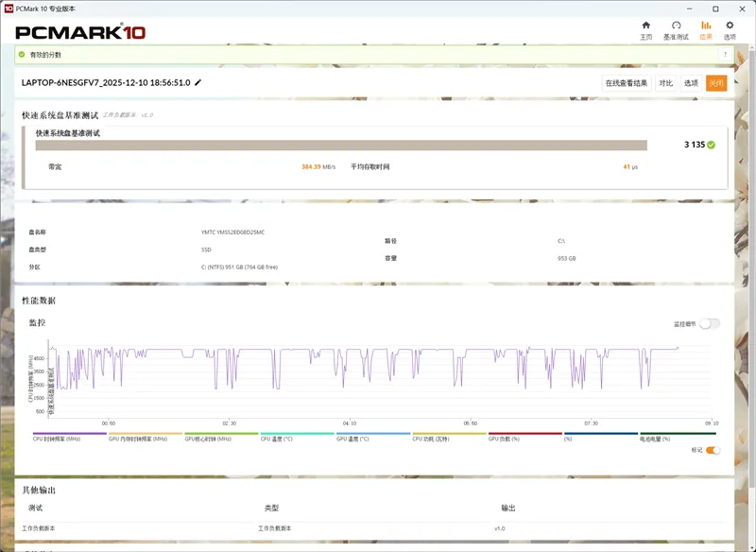This screenshot has height=552, width=756.
Task: Open the 选项 gear icon in the top navigation
Action: click(730, 26)
